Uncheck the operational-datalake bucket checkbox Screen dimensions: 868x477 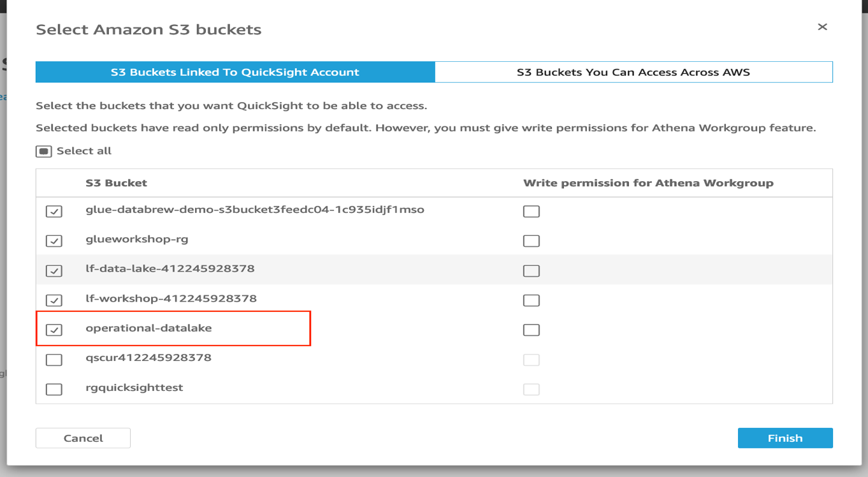(x=54, y=330)
